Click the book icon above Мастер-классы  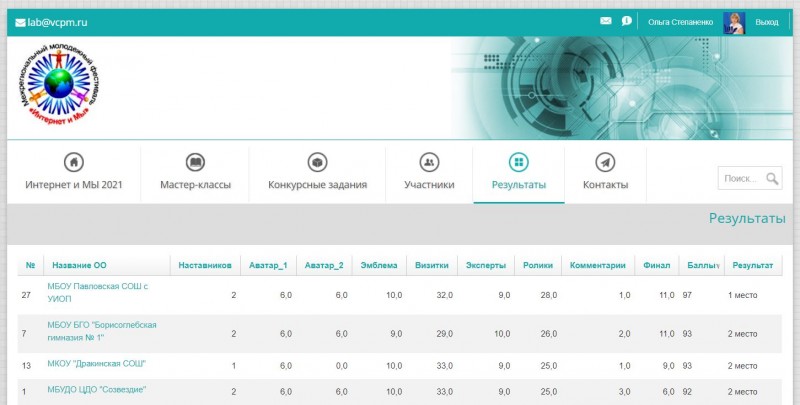click(195, 162)
